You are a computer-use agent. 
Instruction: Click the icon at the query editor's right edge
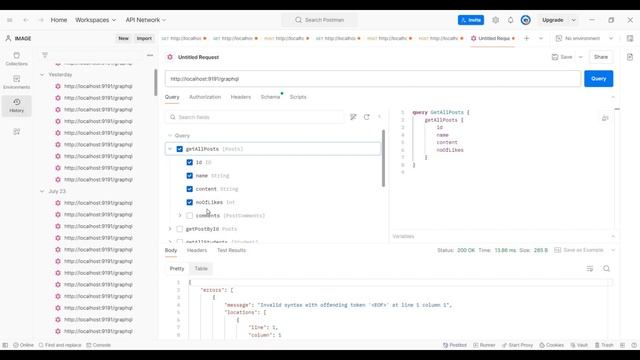pyautogui.click(x=605, y=118)
